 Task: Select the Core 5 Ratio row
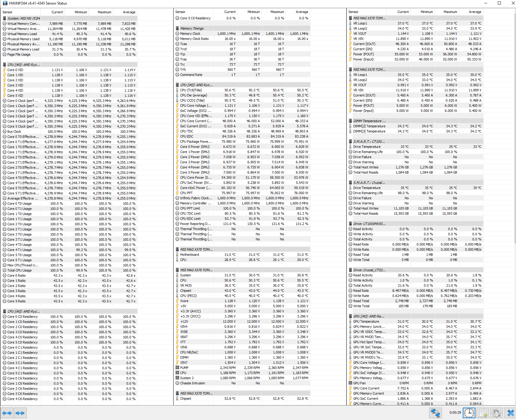pyautogui.click(x=69, y=301)
